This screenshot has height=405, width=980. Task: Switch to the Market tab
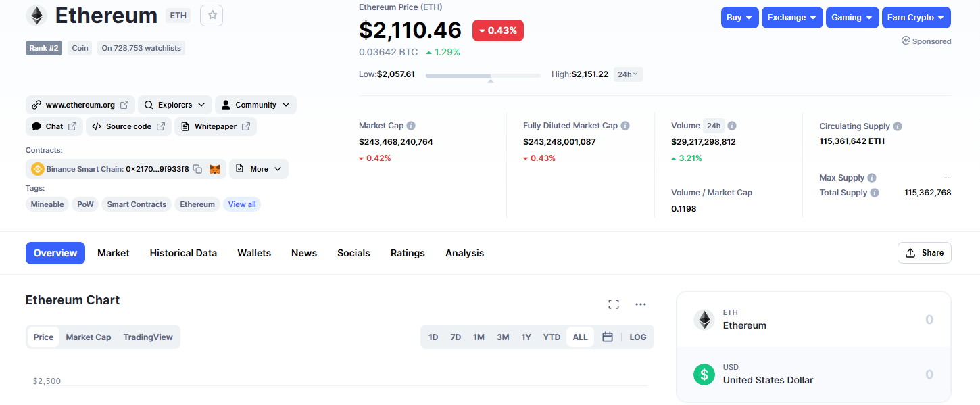tap(114, 253)
